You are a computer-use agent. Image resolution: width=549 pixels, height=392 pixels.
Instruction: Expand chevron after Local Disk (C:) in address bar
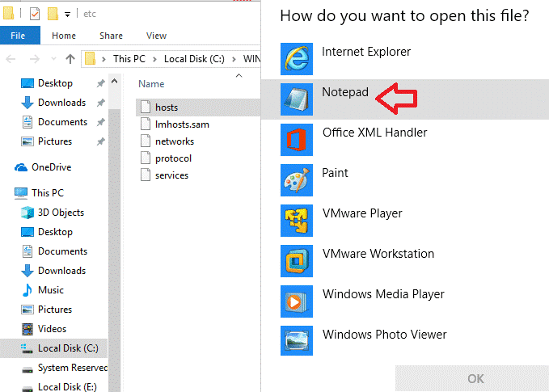[234, 59]
